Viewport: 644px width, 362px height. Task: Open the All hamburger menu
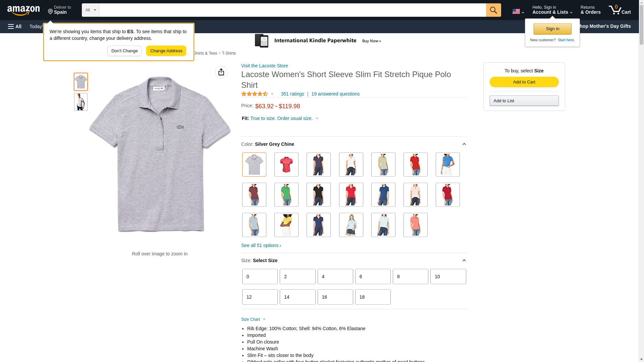(15, 26)
